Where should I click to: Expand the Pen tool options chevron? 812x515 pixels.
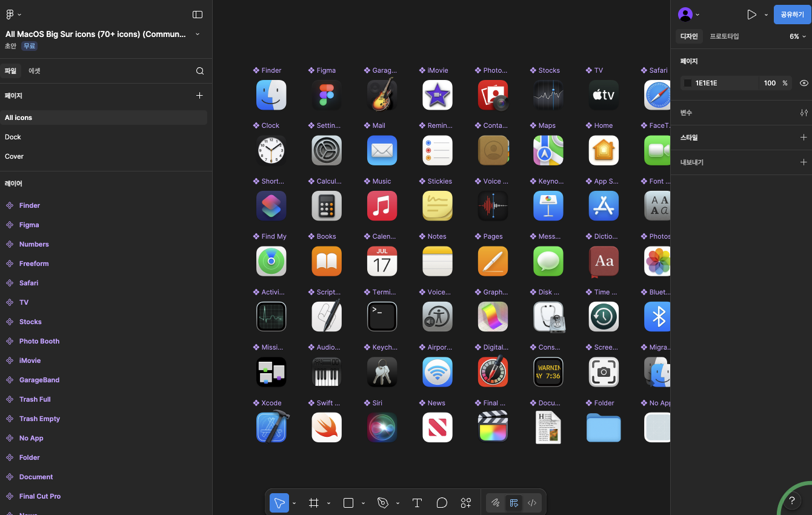point(398,503)
